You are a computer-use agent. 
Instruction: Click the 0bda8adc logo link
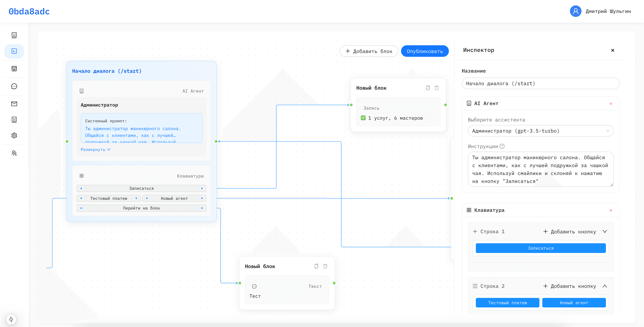(29, 11)
